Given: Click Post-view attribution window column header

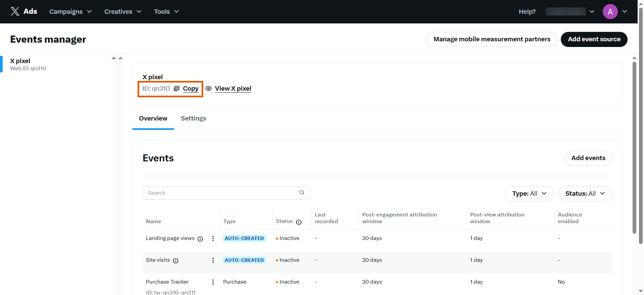Looking at the screenshot, I should pos(497,218).
